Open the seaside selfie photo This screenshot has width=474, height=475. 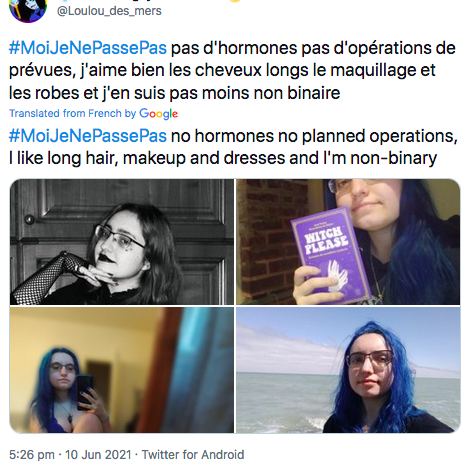tap(348, 370)
